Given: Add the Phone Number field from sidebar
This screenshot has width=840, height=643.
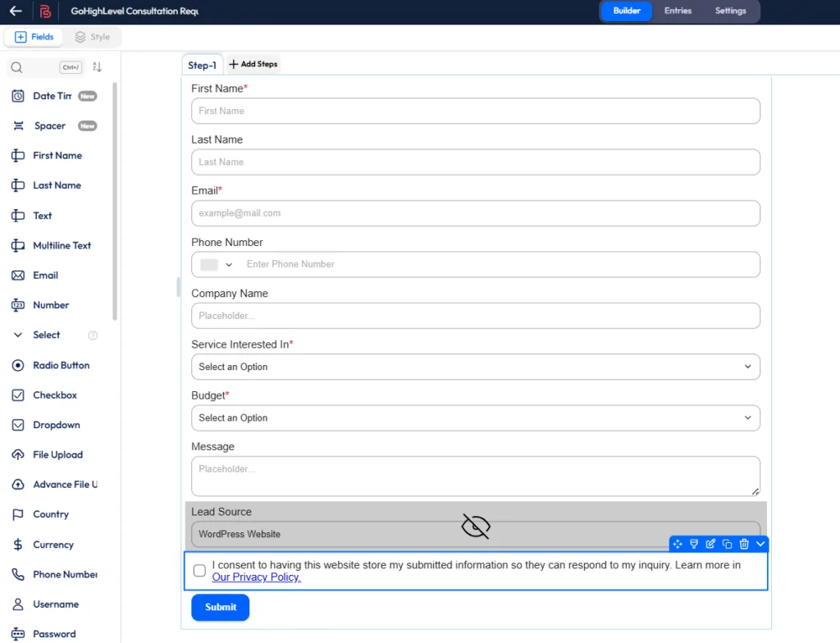Looking at the screenshot, I should point(54,574).
